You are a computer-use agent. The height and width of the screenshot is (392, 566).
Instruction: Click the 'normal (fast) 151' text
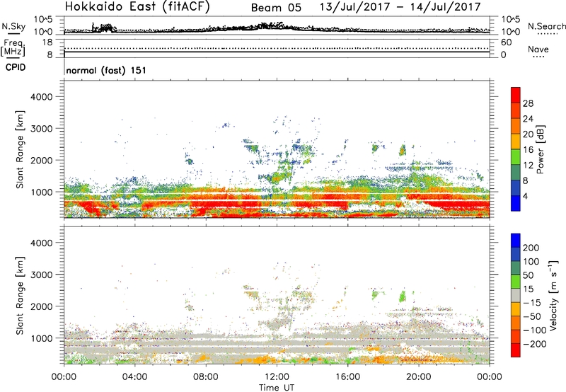106,70
